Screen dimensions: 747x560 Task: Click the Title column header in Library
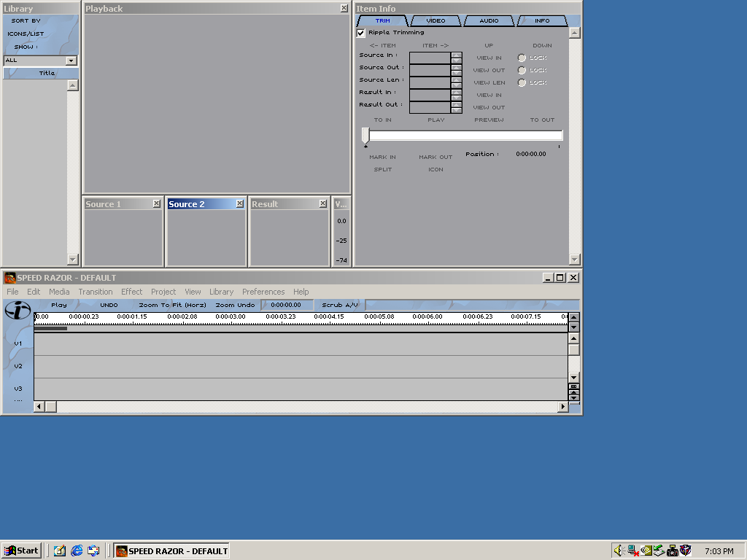(x=41, y=73)
